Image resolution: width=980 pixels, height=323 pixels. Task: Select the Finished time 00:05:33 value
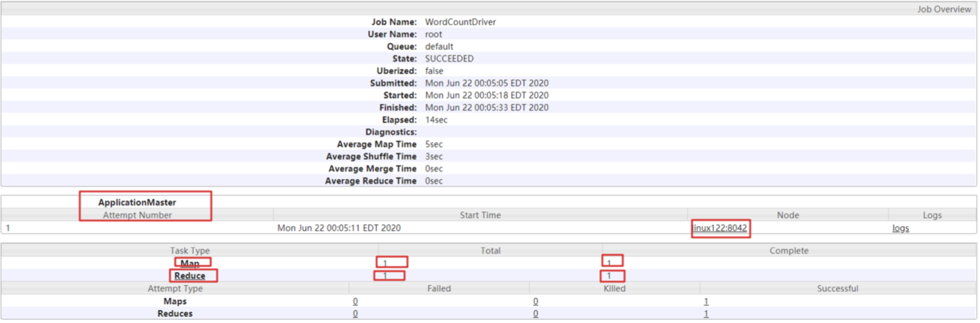click(x=486, y=108)
